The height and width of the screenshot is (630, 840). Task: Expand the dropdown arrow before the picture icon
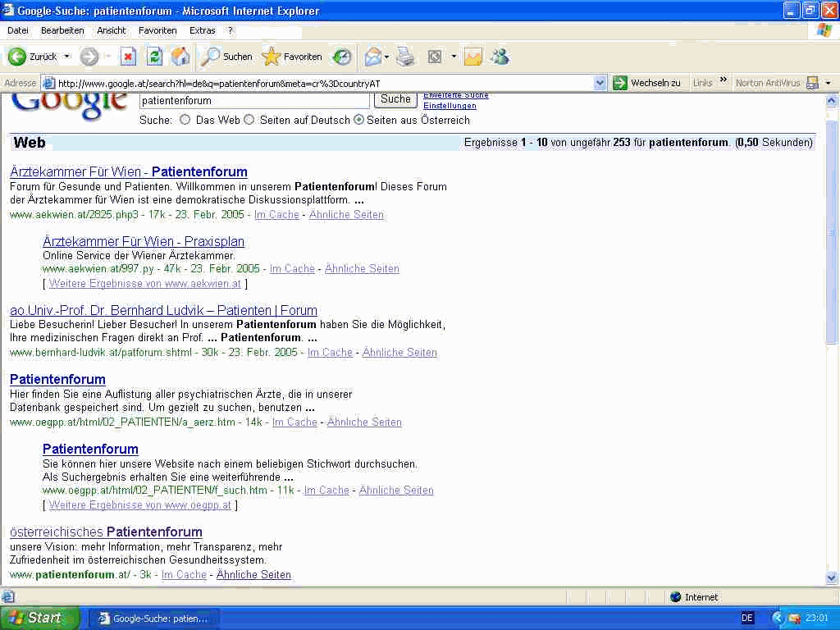454,57
